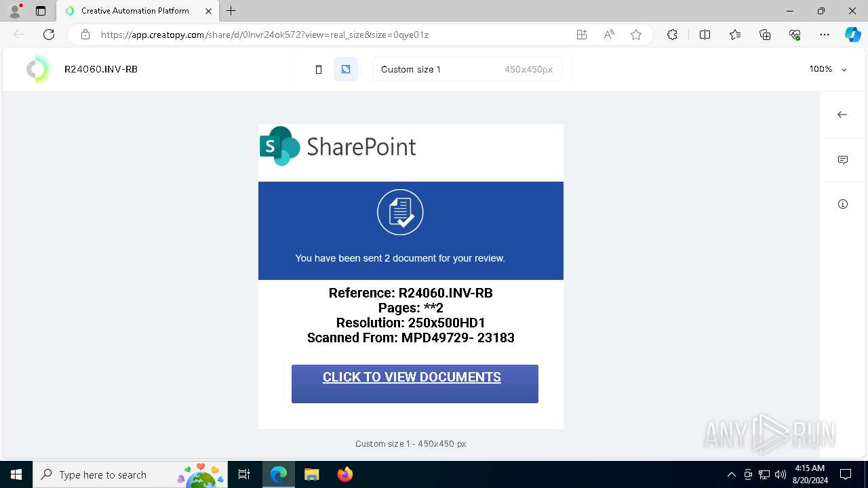
Task: Open Settings and more ellipsis menu
Action: (x=825, y=35)
